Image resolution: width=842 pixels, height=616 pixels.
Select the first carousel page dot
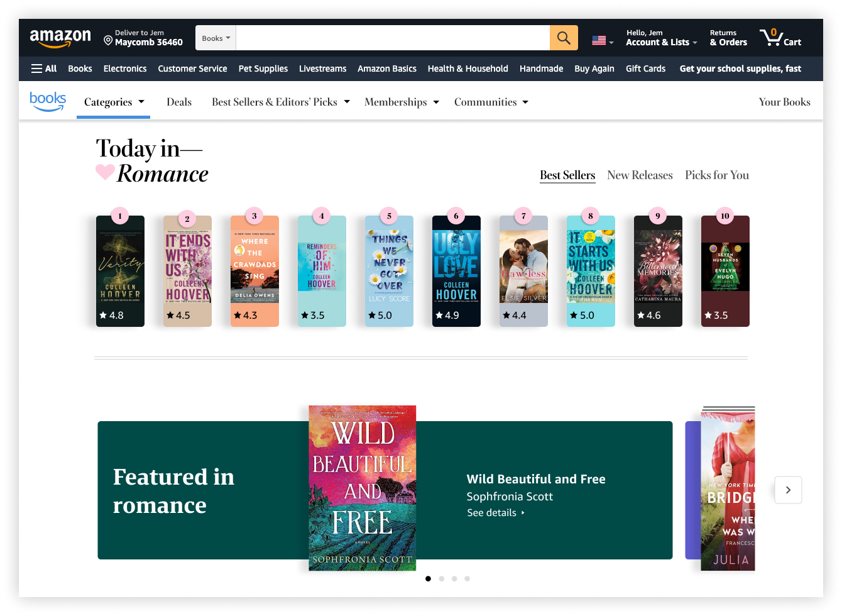(428, 579)
